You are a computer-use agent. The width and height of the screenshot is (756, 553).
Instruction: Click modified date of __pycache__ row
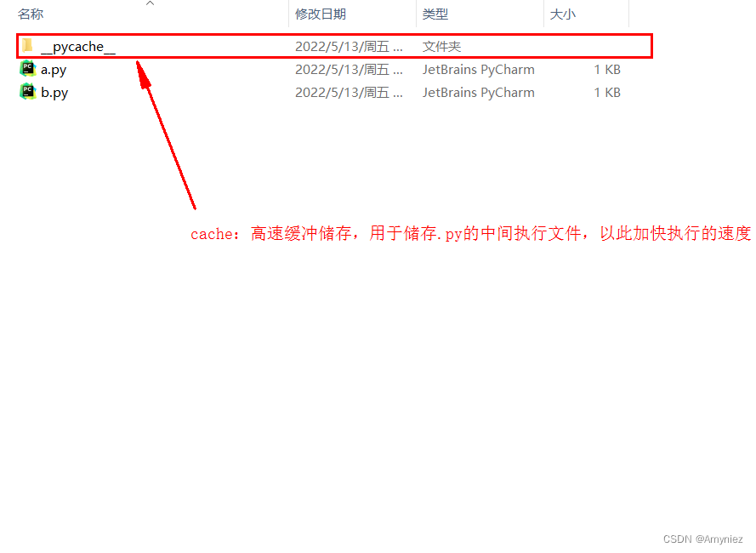click(349, 46)
